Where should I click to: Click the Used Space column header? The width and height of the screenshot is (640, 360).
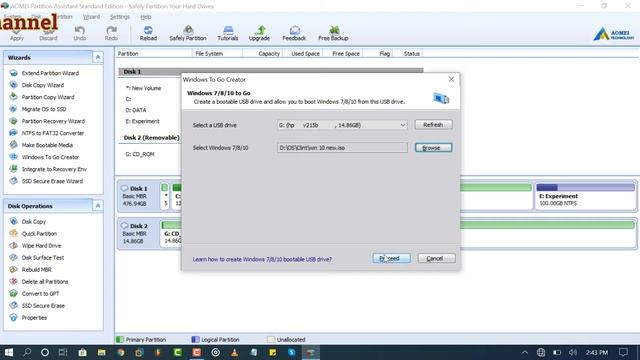pyautogui.click(x=303, y=53)
